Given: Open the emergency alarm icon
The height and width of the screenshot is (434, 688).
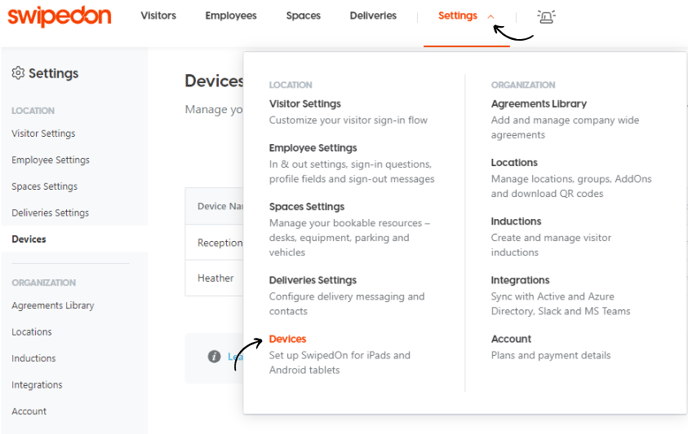Looking at the screenshot, I should coord(546,17).
